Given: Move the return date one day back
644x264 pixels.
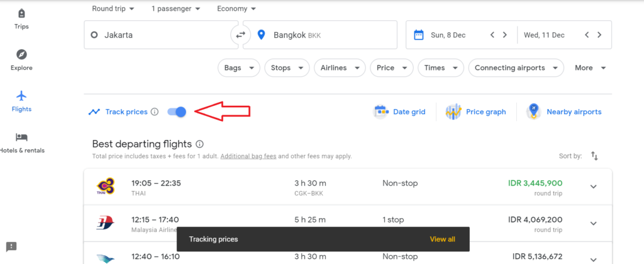Looking at the screenshot, I should [586, 35].
